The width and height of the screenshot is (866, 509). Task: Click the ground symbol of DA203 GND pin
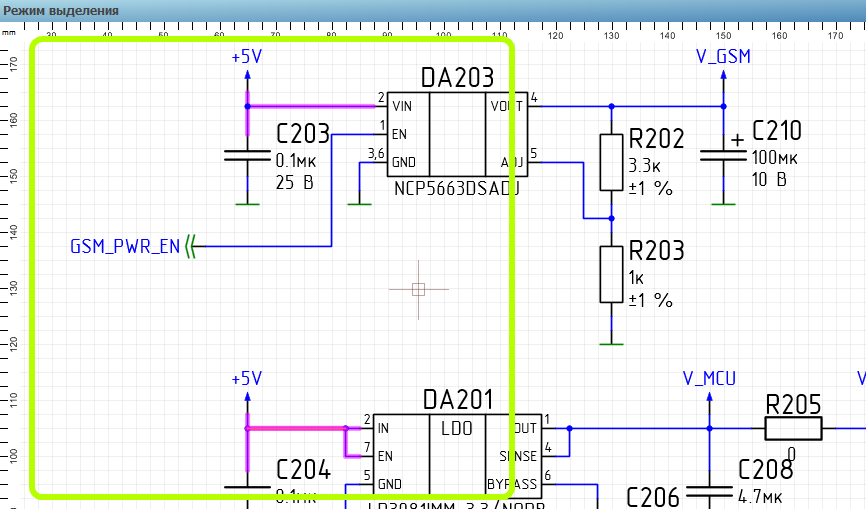(360, 204)
